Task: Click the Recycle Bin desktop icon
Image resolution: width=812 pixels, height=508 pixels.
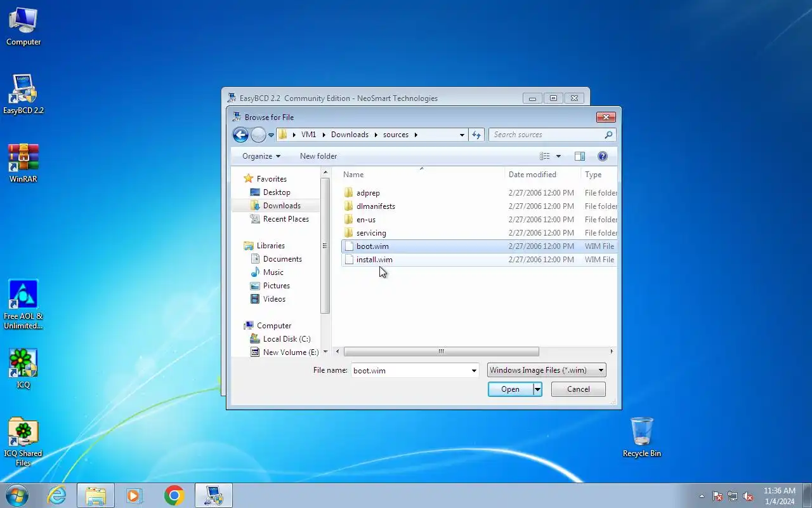Action: 642,437
